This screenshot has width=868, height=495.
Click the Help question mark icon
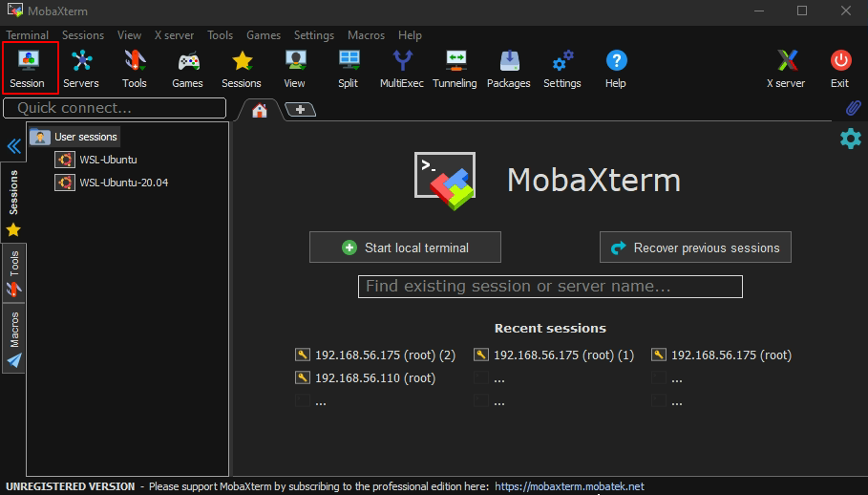pos(616,68)
